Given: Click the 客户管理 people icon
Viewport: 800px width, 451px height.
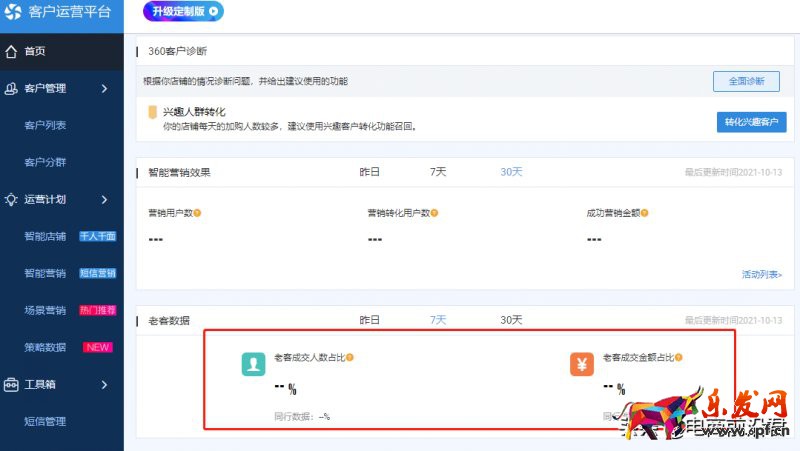Looking at the screenshot, I should (12, 89).
